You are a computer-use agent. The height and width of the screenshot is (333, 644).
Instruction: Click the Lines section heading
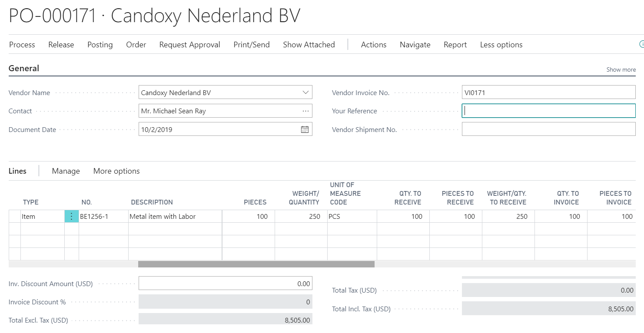[17, 171]
